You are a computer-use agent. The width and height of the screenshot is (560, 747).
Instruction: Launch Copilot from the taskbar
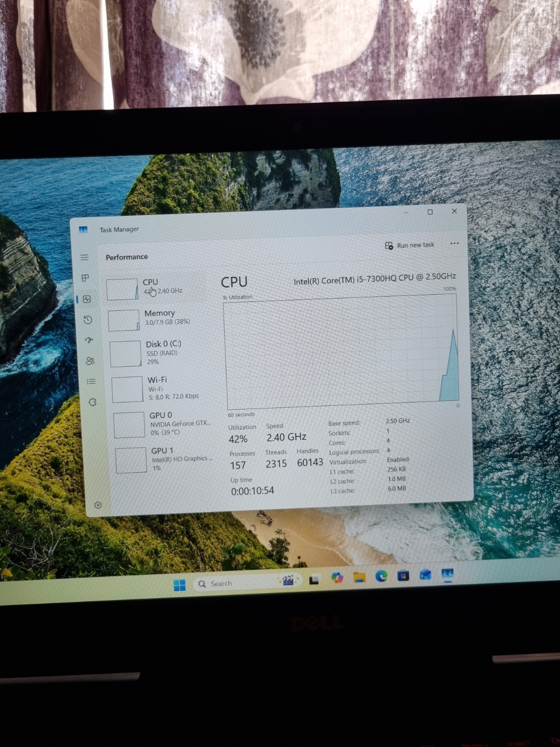[337, 578]
